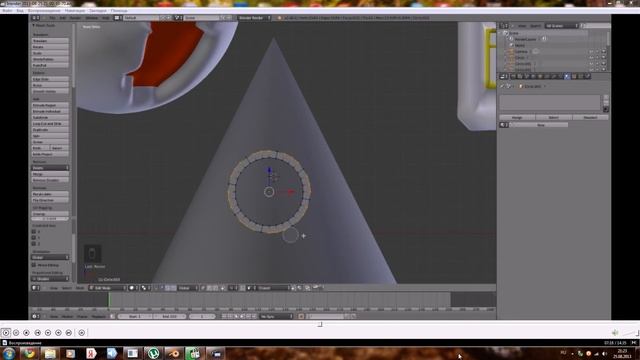Open the Windows Start menu
The width and height of the screenshot is (640, 360).
coord(8,353)
